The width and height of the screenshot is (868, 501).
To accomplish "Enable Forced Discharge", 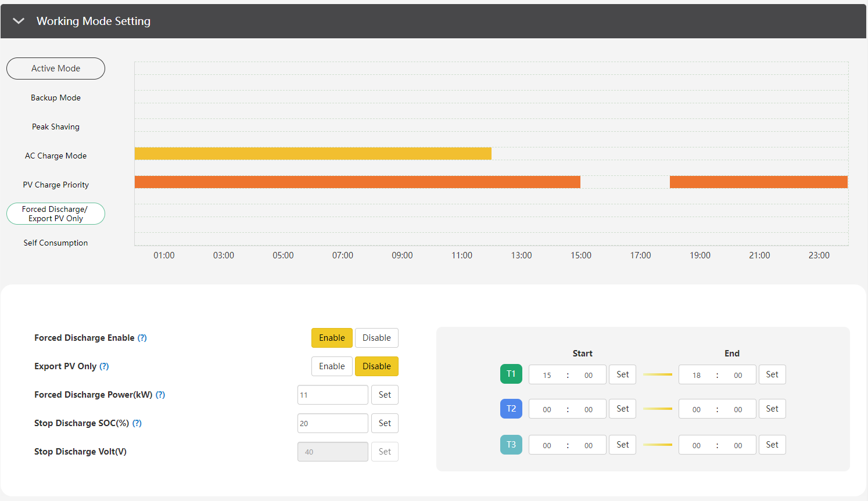I will click(x=332, y=338).
